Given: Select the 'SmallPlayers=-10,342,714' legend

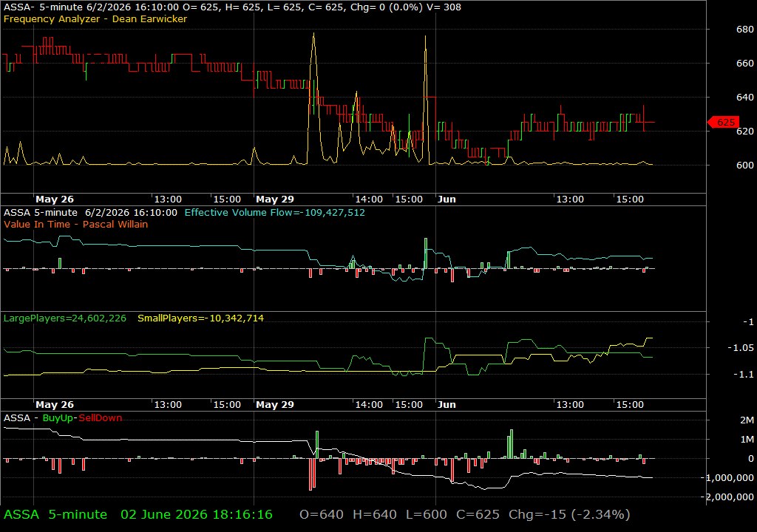Looking at the screenshot, I should point(201,318).
